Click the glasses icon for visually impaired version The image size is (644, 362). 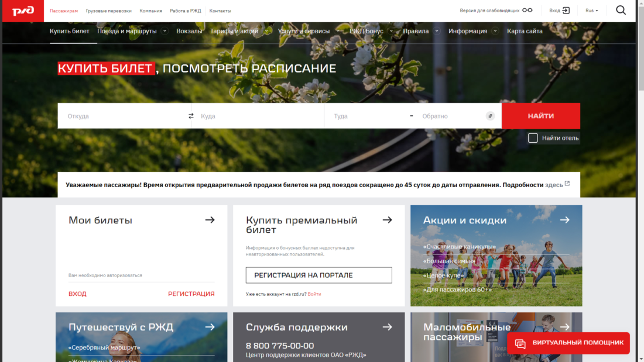tap(527, 11)
